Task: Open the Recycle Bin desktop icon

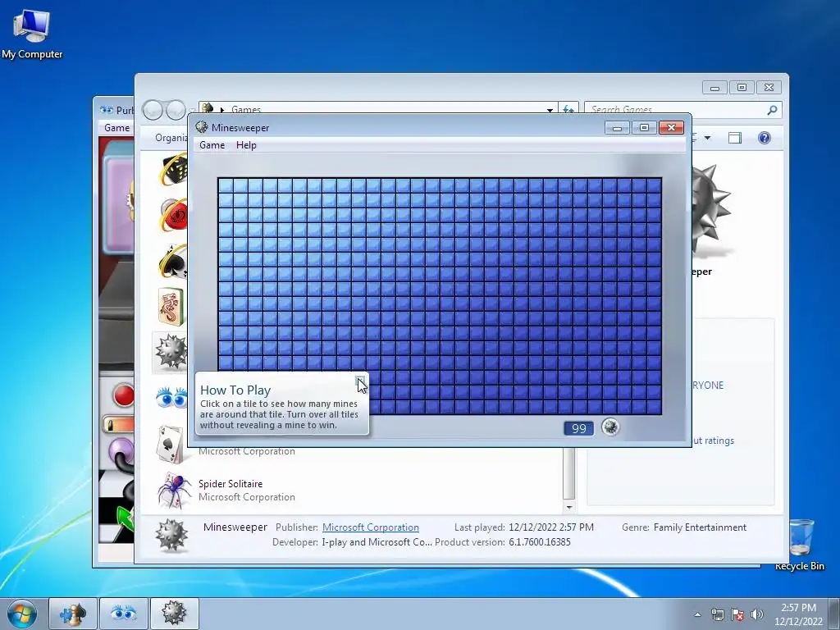Action: (x=800, y=544)
